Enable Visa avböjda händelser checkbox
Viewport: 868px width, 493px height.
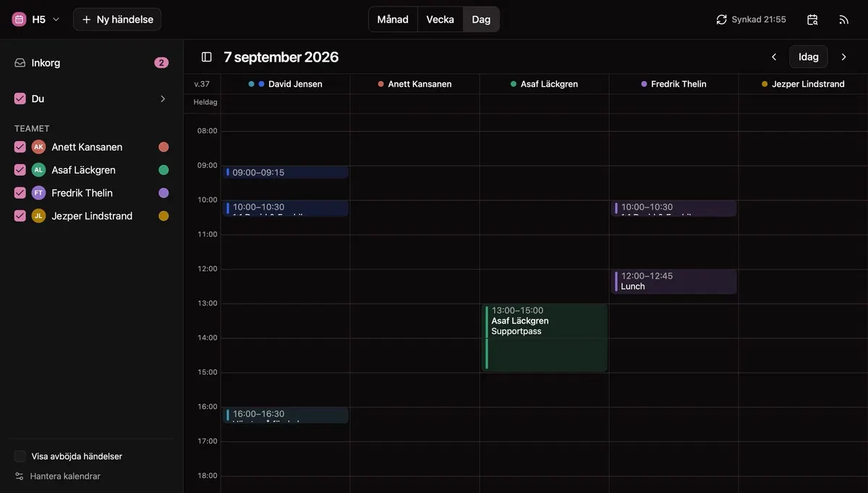point(20,456)
